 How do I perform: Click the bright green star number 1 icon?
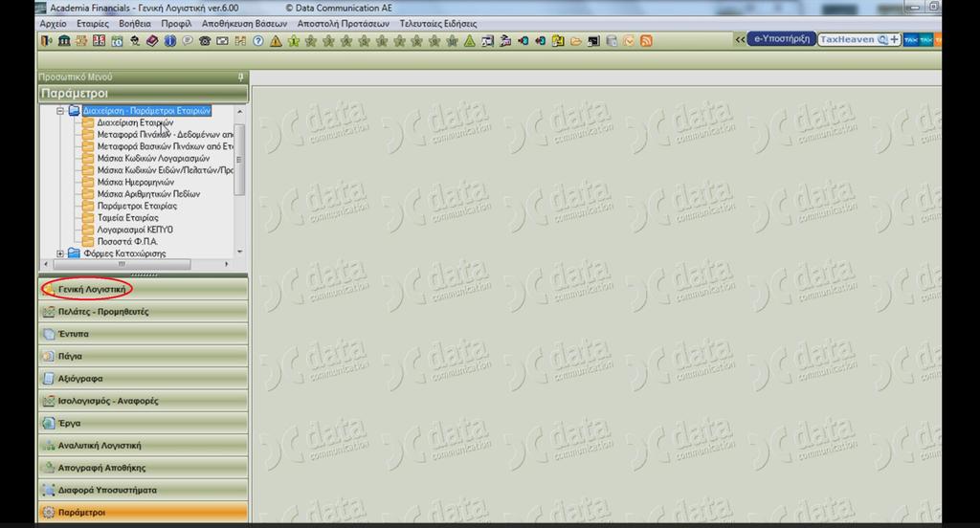[293, 41]
